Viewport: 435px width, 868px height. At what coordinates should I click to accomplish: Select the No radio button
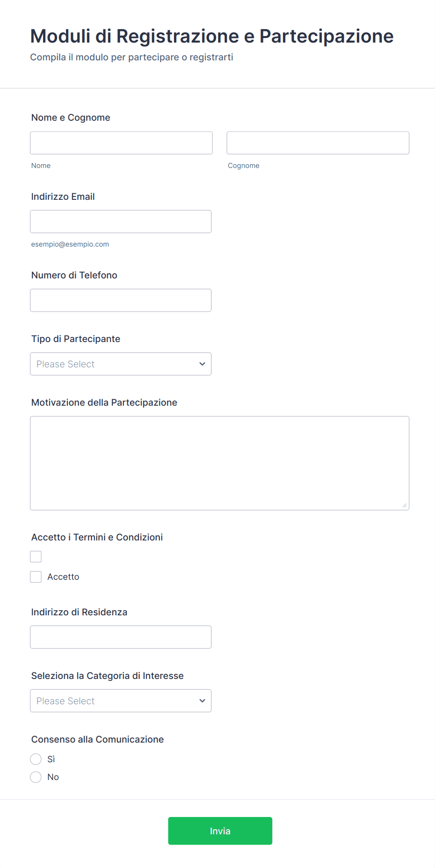click(36, 777)
